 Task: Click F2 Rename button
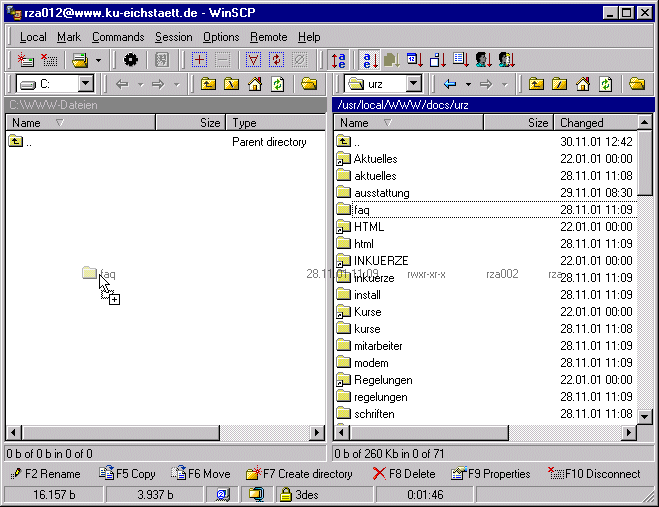45,474
